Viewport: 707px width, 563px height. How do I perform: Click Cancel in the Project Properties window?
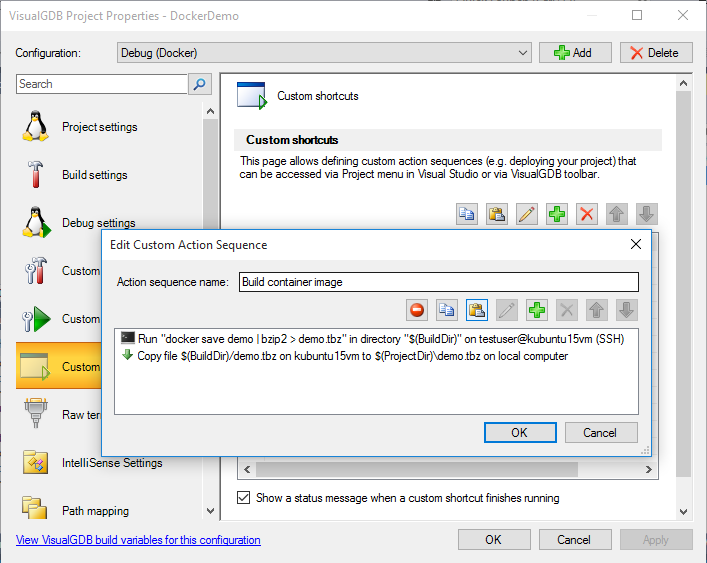coord(575,540)
